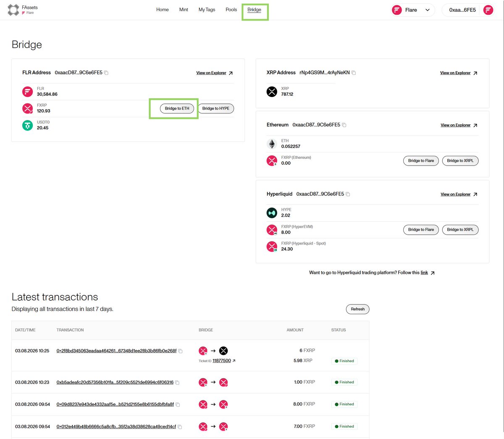This screenshot has width=504, height=439.
Task: Click the FLR balance 30,584.86
Action: (x=47, y=94)
